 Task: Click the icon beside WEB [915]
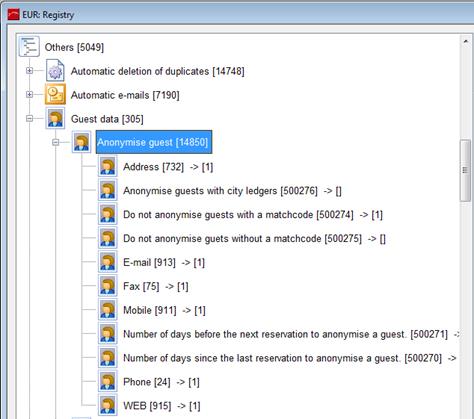pos(108,406)
